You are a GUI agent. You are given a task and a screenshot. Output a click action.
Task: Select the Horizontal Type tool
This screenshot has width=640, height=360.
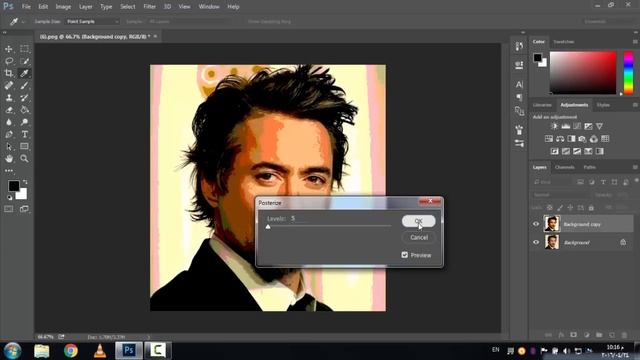click(24, 134)
